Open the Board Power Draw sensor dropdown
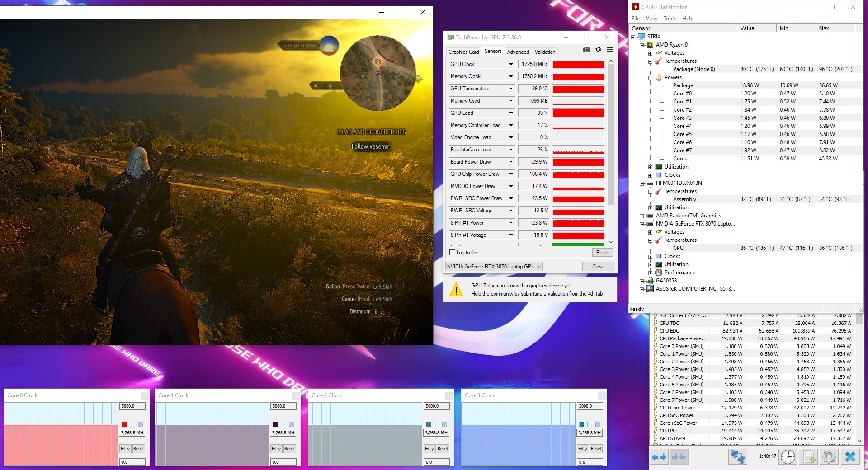This screenshot has width=868, height=470. click(x=511, y=162)
